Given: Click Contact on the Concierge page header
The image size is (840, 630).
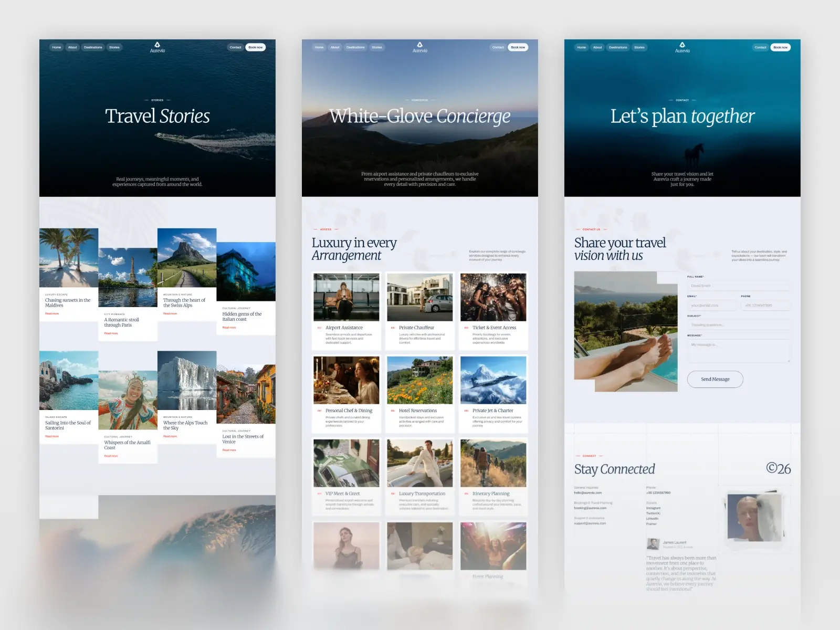Looking at the screenshot, I should 498,47.
